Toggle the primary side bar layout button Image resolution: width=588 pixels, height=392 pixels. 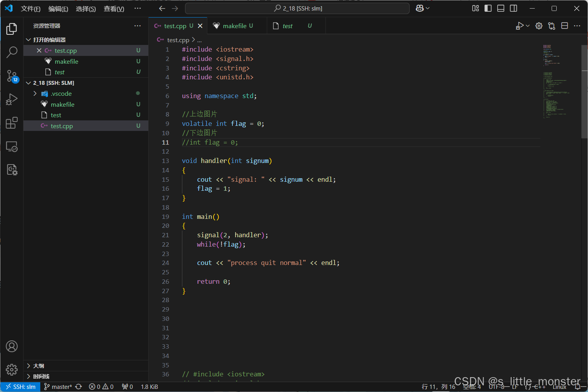488,8
